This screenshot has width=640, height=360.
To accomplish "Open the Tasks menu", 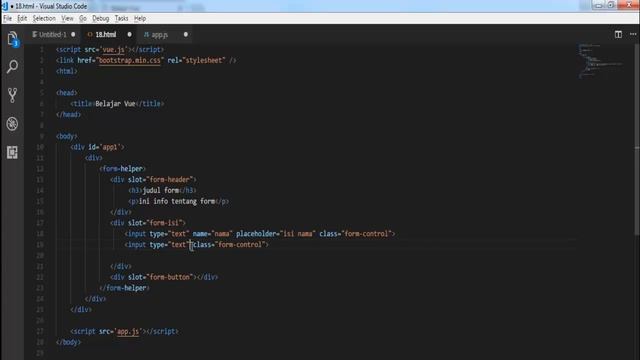I will (121, 18).
